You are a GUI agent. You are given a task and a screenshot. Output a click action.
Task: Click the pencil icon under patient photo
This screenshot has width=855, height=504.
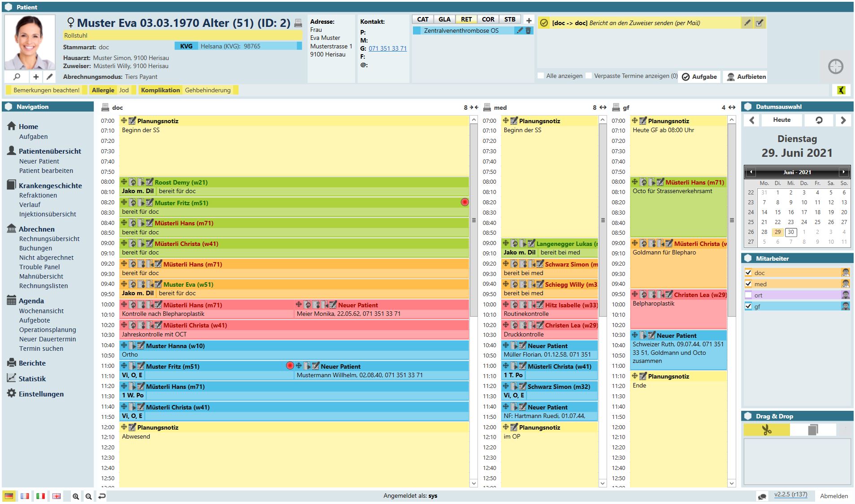coord(50,77)
